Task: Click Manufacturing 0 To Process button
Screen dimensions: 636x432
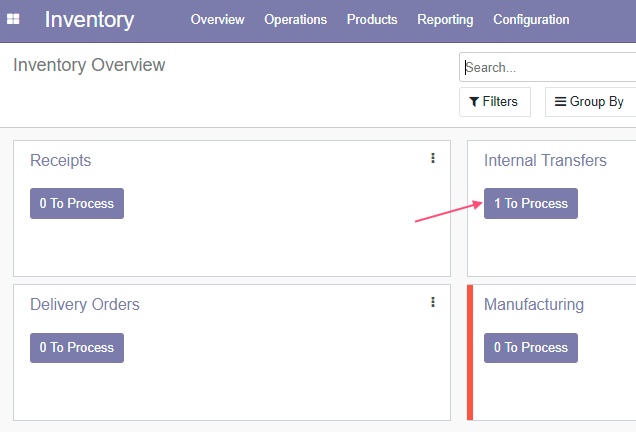Action: tap(531, 348)
